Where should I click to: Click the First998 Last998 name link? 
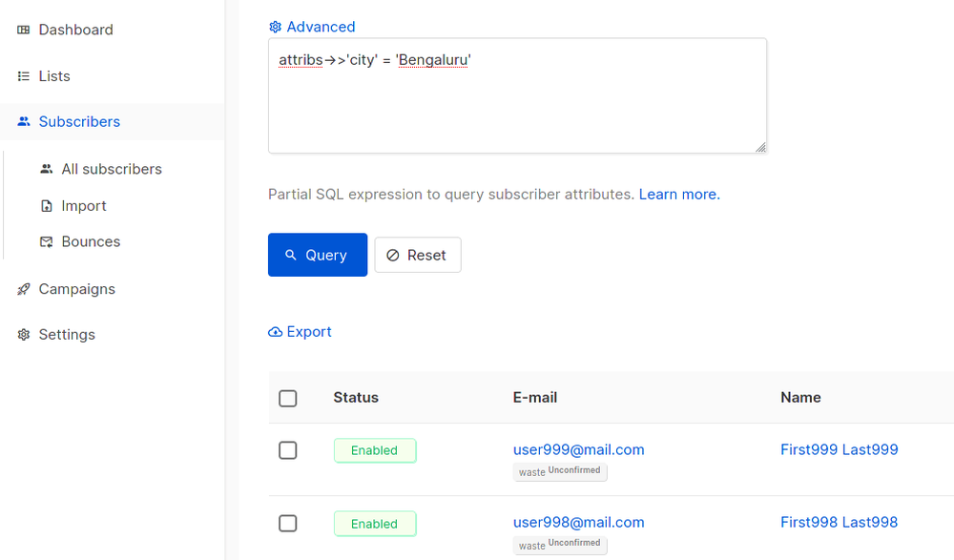coord(839,522)
